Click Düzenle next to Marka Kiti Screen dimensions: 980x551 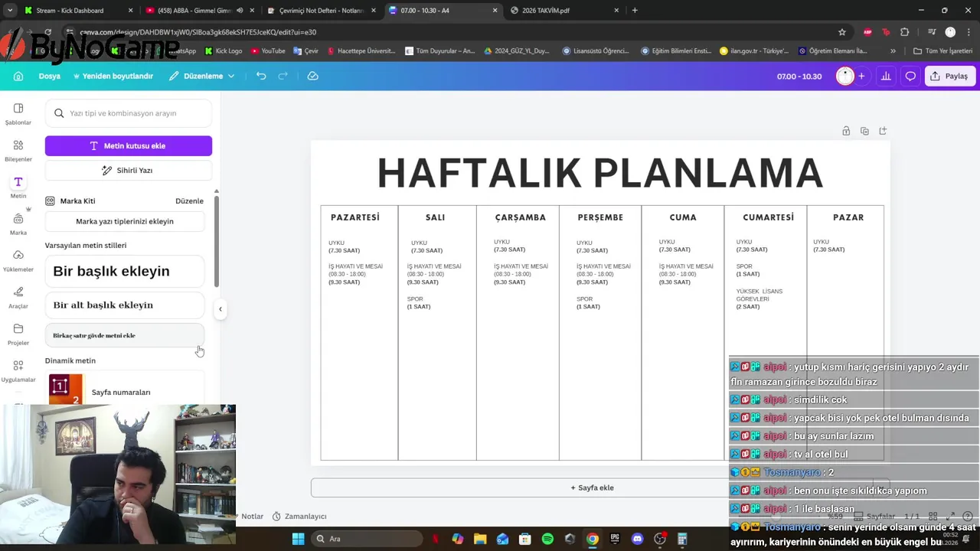pos(189,201)
